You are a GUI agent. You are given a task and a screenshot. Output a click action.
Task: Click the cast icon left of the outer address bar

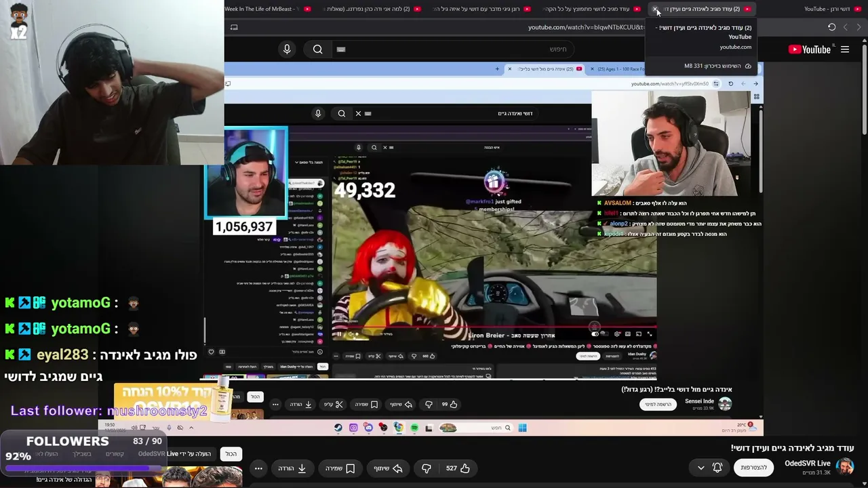pyautogui.click(x=234, y=27)
